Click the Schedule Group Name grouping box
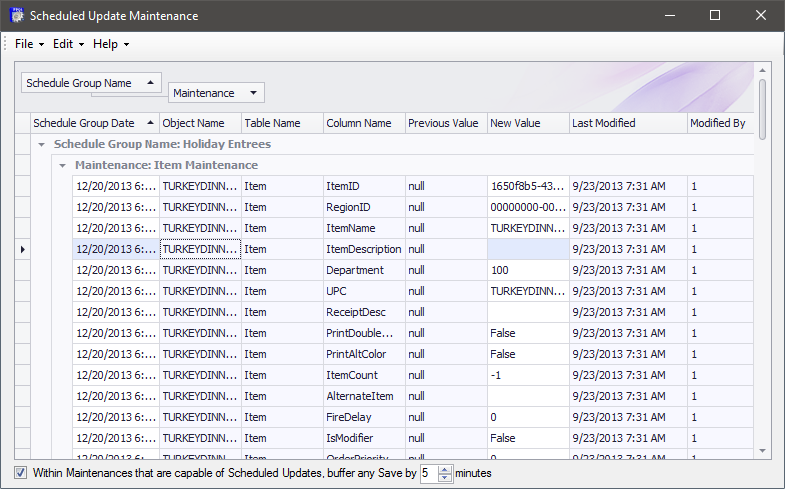Image resolution: width=785 pixels, height=489 pixels. (91, 83)
